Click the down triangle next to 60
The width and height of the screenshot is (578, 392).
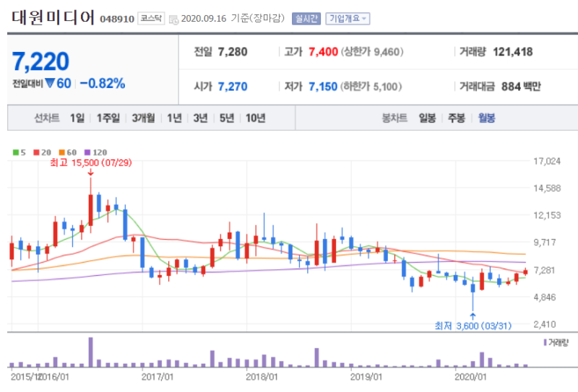(50, 83)
